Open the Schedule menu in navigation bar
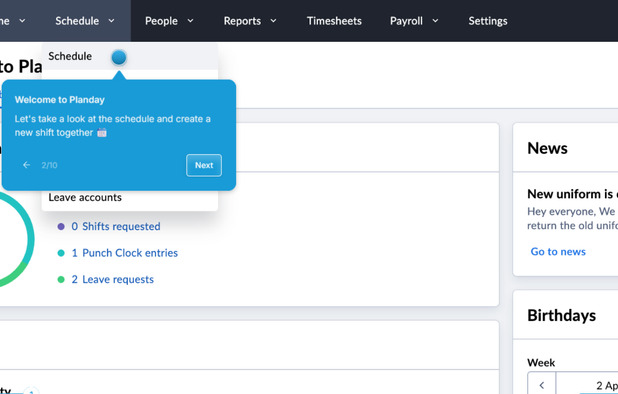The width and height of the screenshot is (618, 394). pyautogui.click(x=77, y=21)
